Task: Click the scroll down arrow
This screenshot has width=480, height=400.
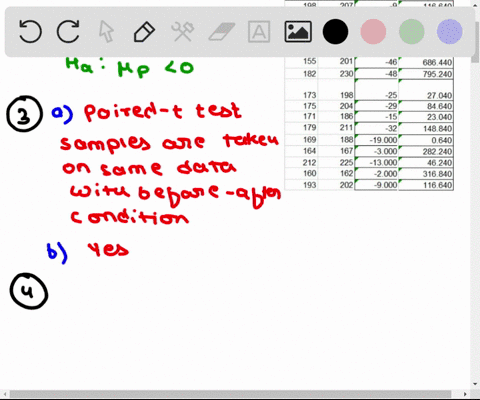Action: click(x=475, y=384)
